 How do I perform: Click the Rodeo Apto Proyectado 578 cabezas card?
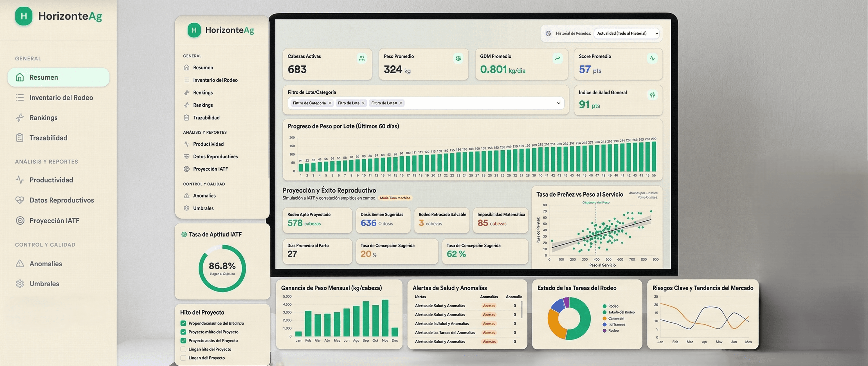pos(317,220)
